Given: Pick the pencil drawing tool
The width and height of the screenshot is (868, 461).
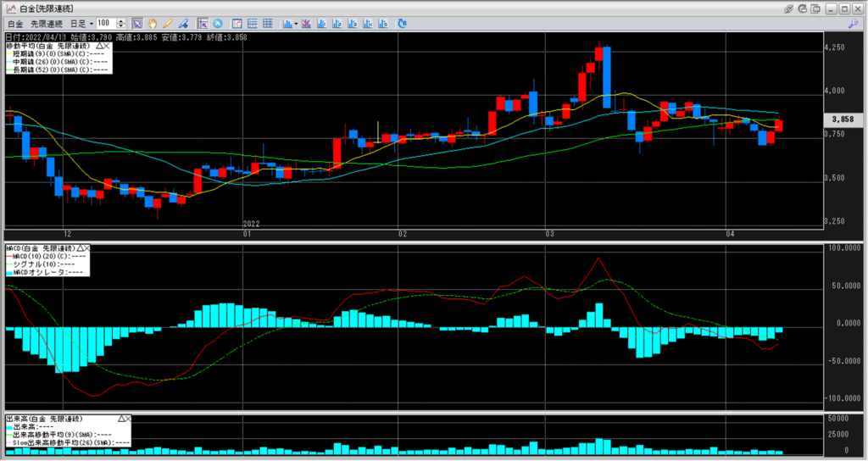Looking at the screenshot, I should pos(167,23).
